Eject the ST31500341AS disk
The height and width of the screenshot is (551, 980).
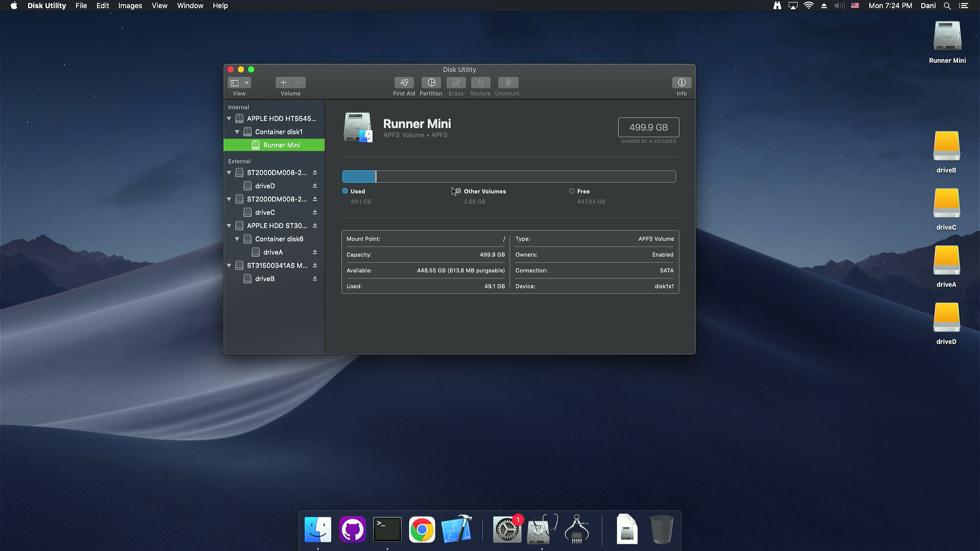(315, 265)
